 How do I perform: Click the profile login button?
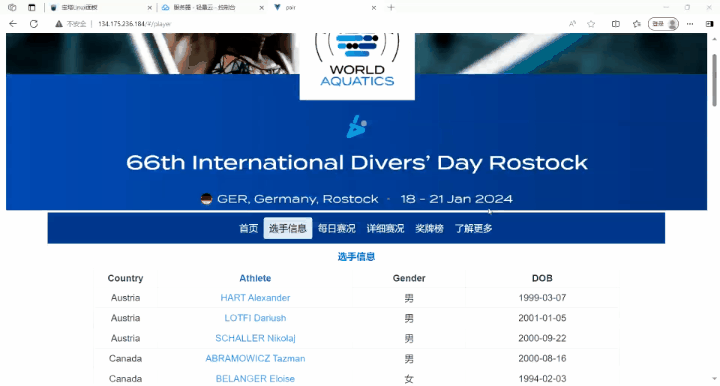(663, 24)
